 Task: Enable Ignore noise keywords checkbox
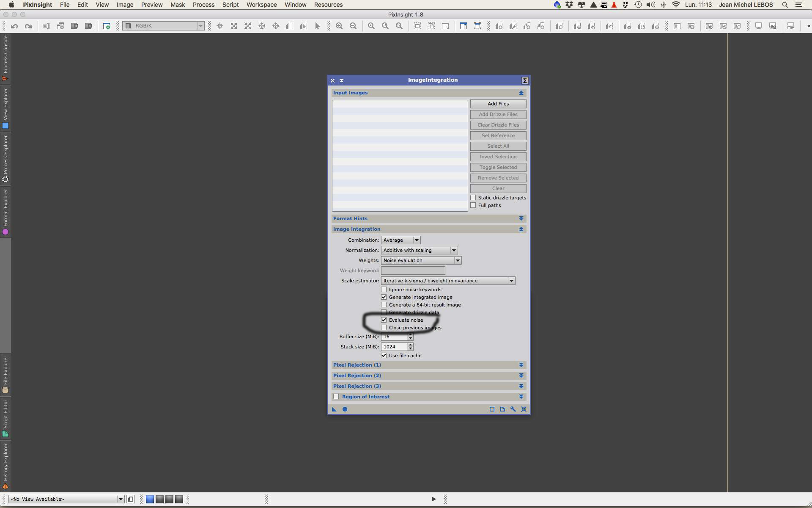[x=384, y=290]
